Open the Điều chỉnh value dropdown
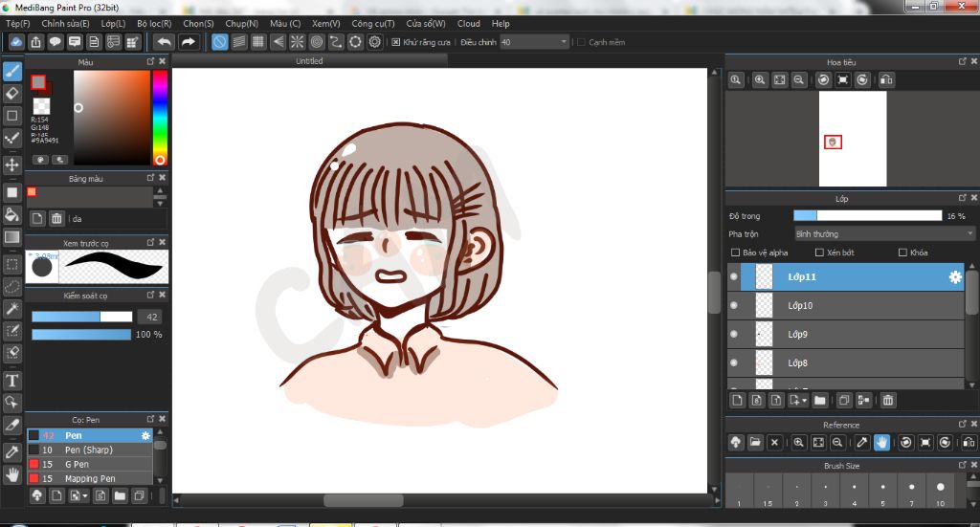 tap(563, 42)
